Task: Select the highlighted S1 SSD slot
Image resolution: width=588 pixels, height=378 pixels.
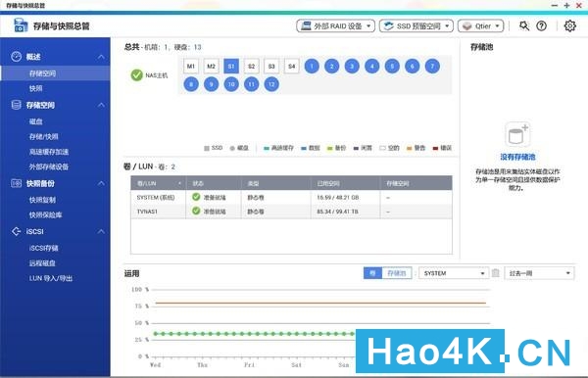Action: (x=231, y=67)
